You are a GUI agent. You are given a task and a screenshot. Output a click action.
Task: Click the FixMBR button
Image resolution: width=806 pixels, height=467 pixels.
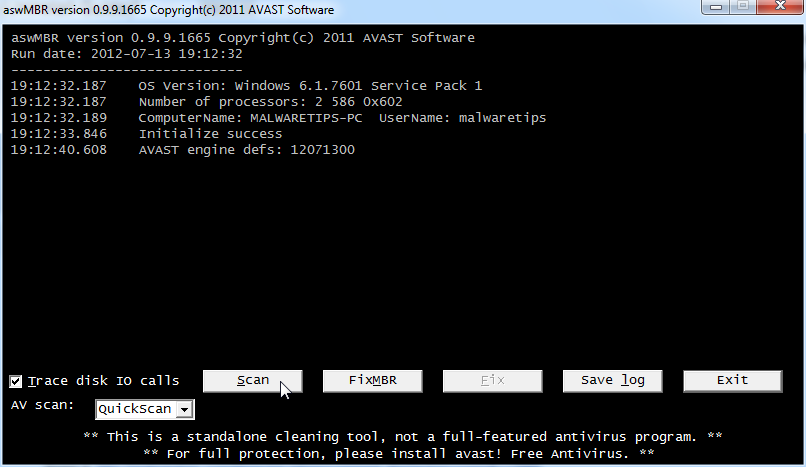(373, 381)
